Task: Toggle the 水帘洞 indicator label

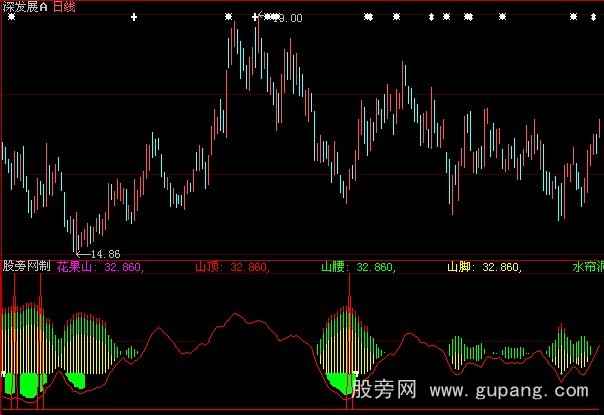Action: (587, 268)
